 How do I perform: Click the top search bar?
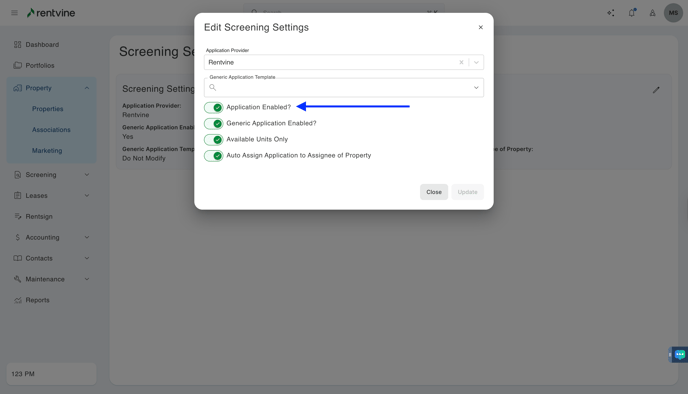(344, 12)
